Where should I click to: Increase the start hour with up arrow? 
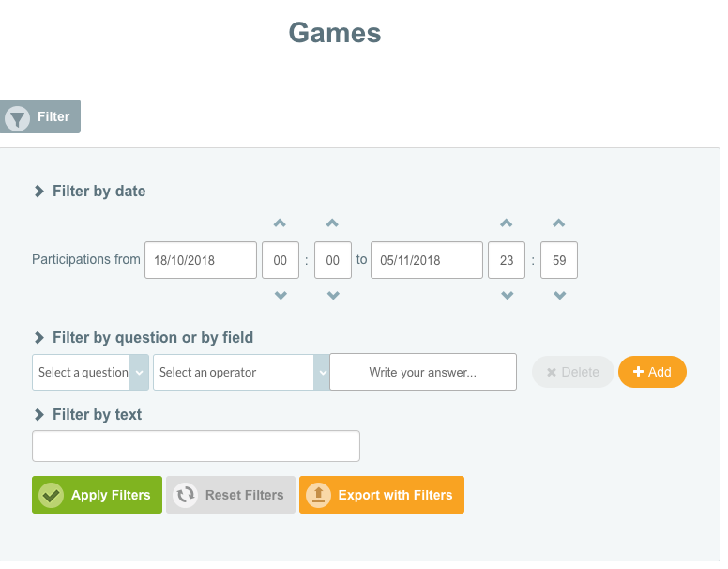click(280, 223)
